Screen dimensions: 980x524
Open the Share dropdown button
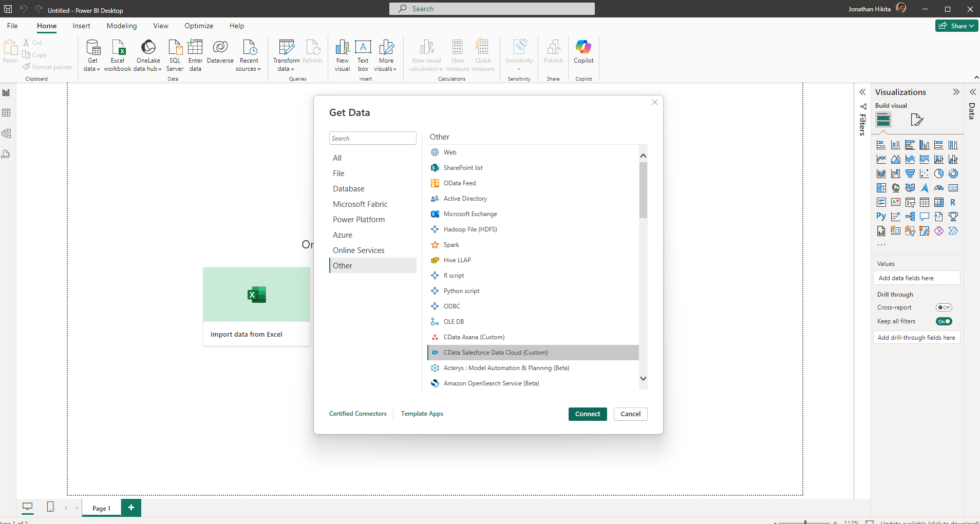pyautogui.click(x=957, y=26)
